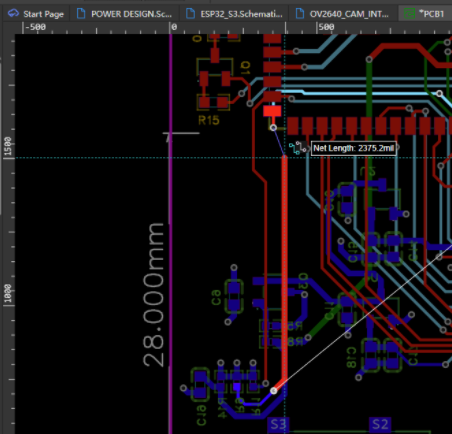
Task: Click the Q1 transistor label
Action: [x=245, y=68]
